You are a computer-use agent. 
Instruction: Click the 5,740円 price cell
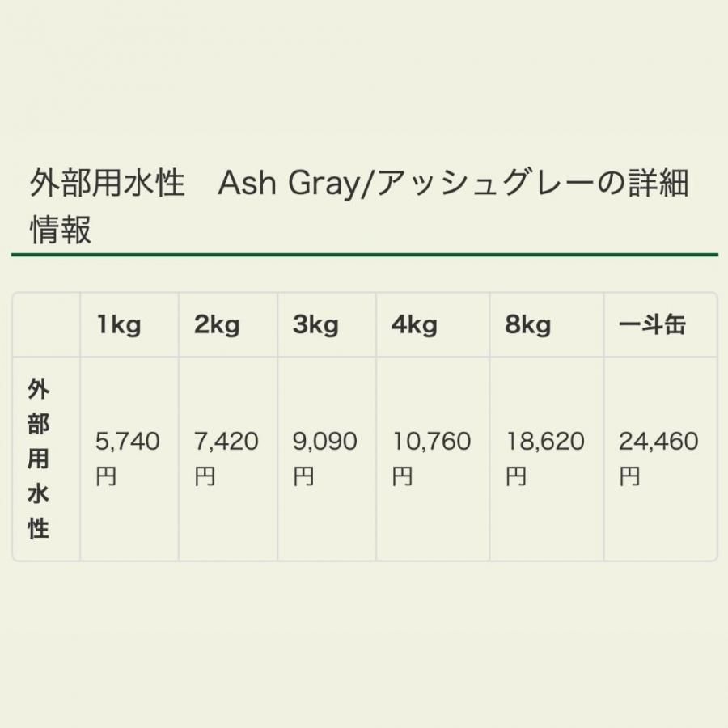(x=129, y=459)
